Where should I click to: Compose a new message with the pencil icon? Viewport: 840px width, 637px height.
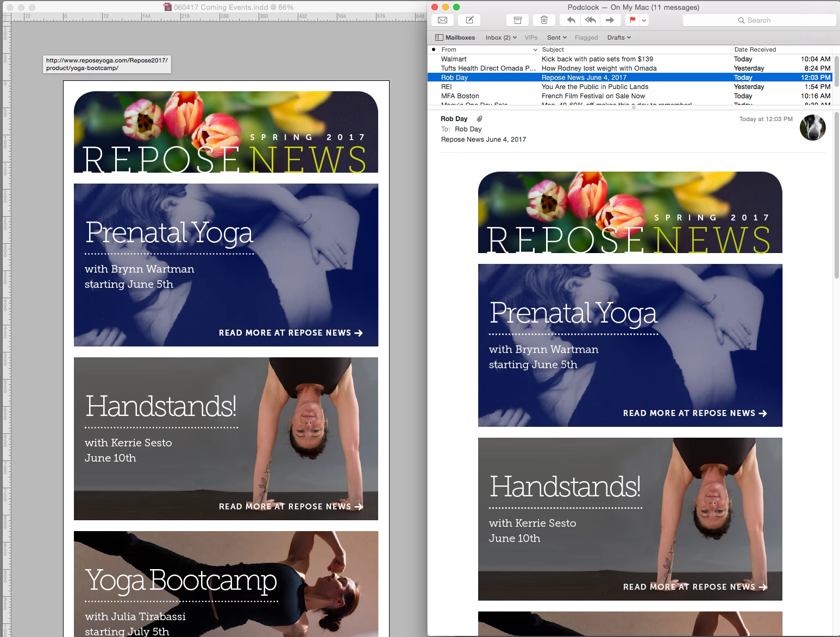coord(469,20)
